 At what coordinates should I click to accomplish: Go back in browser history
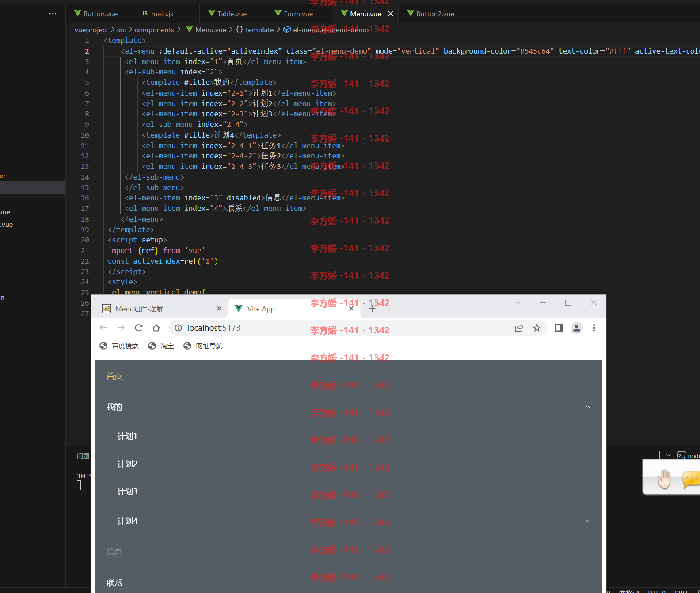(x=103, y=328)
